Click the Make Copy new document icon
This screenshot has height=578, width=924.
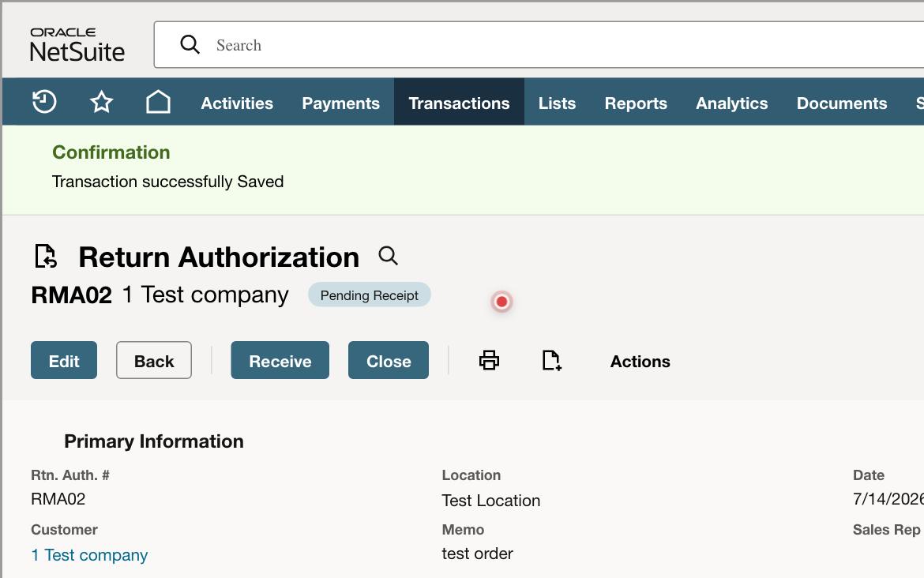pyautogui.click(x=551, y=360)
